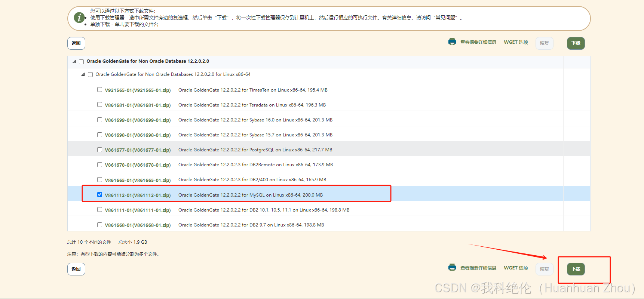644x299 pixels.
Task: Check the V861668-01 DB2 9.7 box
Action: coord(99,225)
